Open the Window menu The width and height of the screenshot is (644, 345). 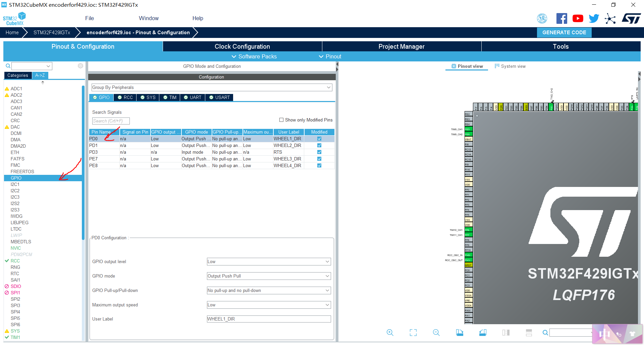coord(149,18)
